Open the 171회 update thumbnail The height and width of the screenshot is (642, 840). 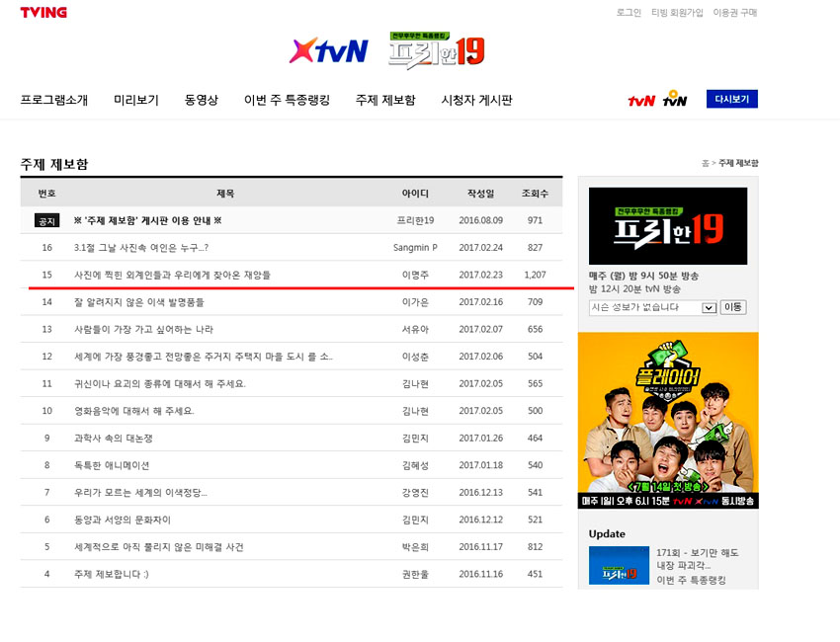tap(619, 565)
